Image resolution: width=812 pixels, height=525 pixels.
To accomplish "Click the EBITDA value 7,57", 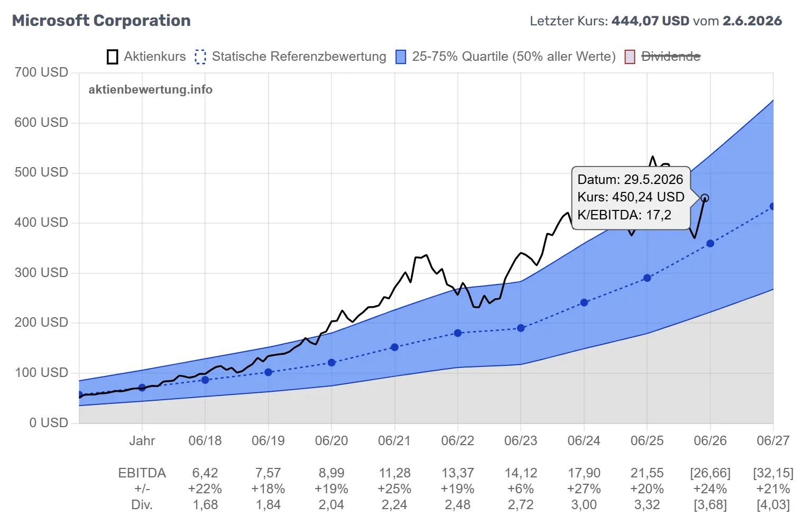I will pyautogui.click(x=268, y=473).
